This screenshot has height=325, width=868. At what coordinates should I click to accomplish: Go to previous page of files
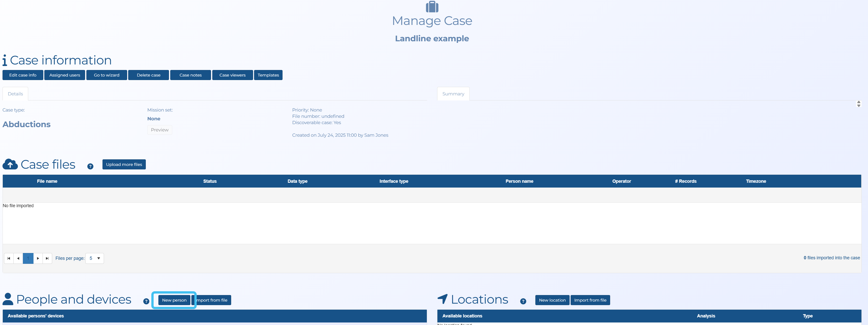click(18, 258)
